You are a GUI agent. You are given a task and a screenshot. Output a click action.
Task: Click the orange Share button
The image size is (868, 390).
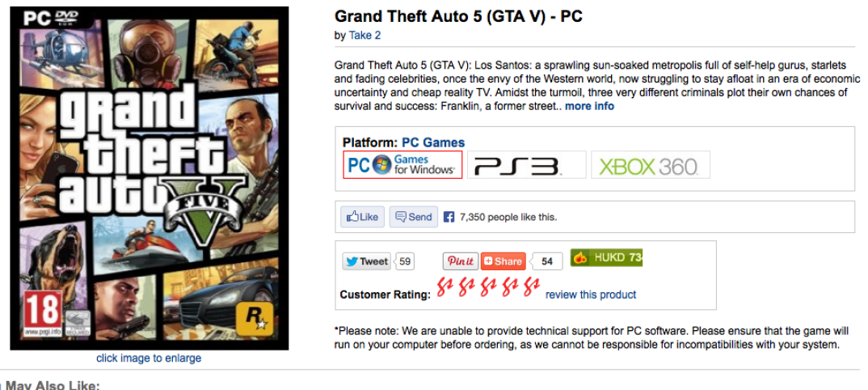[503, 261]
